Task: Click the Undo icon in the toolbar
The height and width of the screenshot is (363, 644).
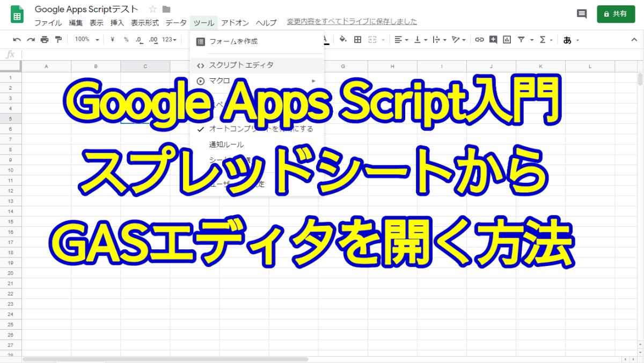Action: (x=16, y=39)
